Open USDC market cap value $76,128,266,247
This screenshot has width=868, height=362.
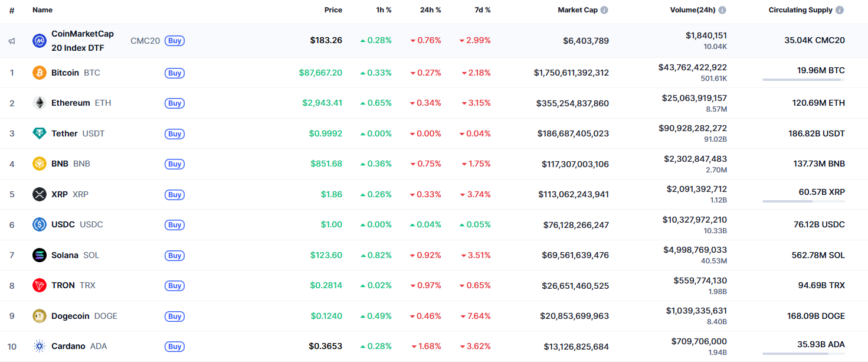pyautogui.click(x=576, y=225)
